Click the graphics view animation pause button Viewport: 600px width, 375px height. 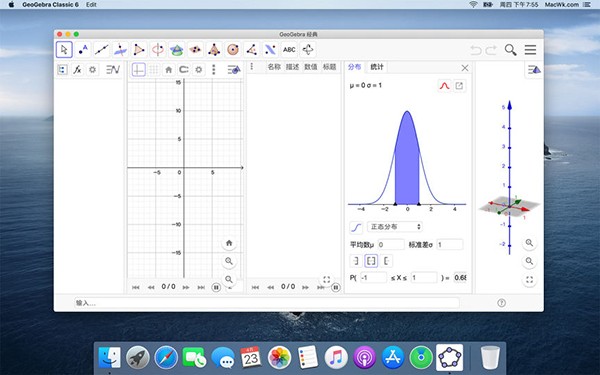click(x=216, y=287)
